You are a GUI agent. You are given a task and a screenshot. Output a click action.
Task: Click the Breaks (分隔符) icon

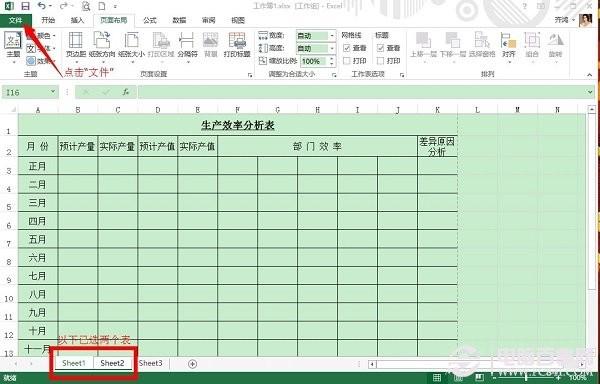pyautogui.click(x=187, y=45)
